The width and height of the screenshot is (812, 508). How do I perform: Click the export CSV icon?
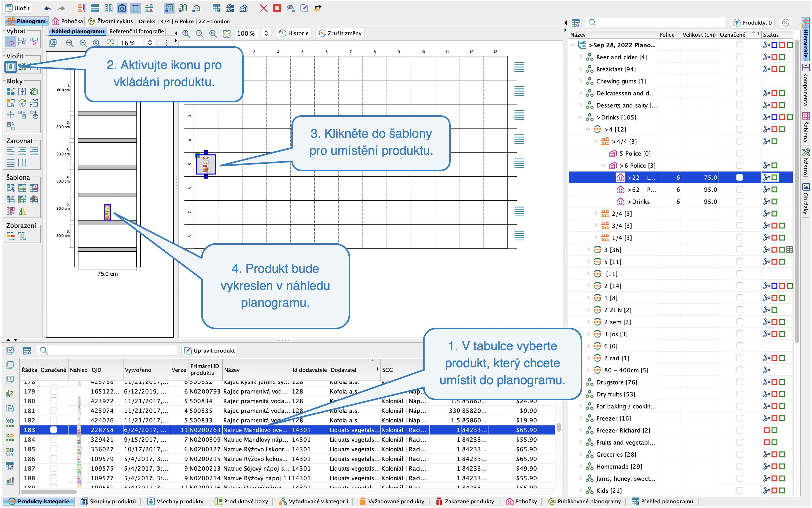coord(10,451)
